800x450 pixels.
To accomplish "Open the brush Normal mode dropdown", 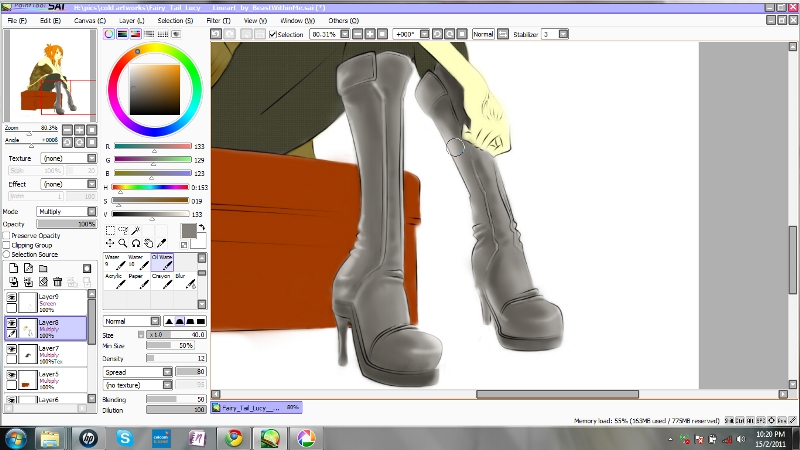I will coord(132,321).
